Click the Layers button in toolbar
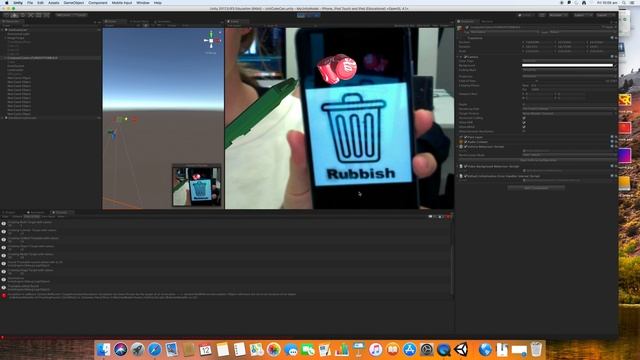 point(582,15)
